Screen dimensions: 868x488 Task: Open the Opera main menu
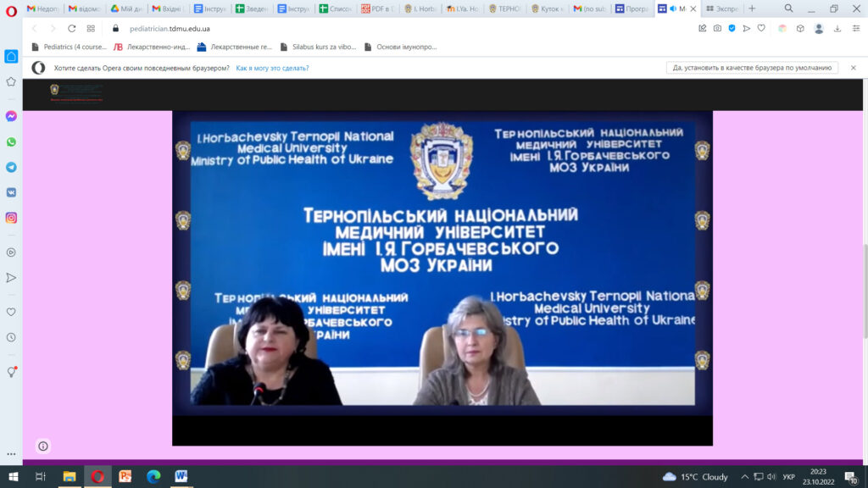click(11, 8)
